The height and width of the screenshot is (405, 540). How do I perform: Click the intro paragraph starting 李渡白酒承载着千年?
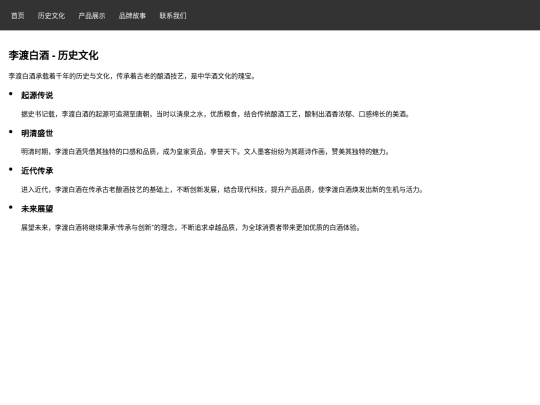pos(132,76)
